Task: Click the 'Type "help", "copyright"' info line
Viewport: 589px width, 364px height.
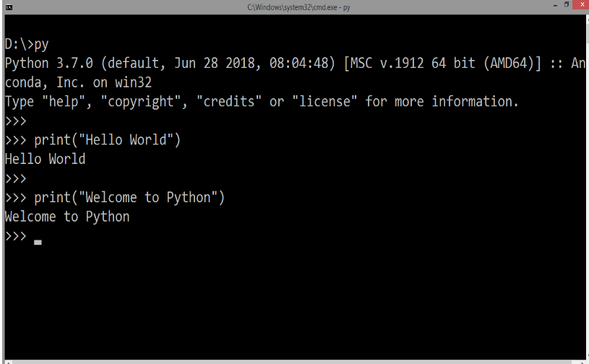Action: [x=262, y=101]
